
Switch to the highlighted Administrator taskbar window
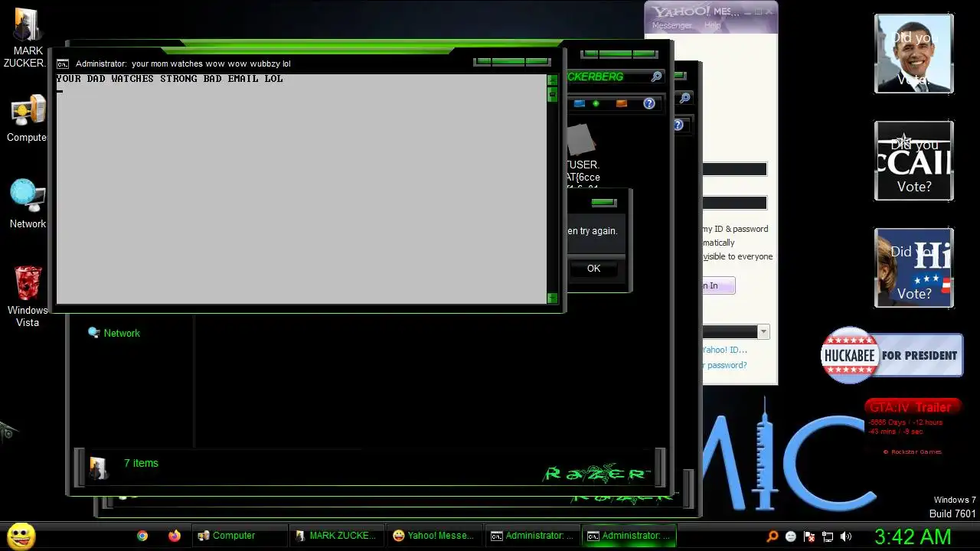[629, 536]
